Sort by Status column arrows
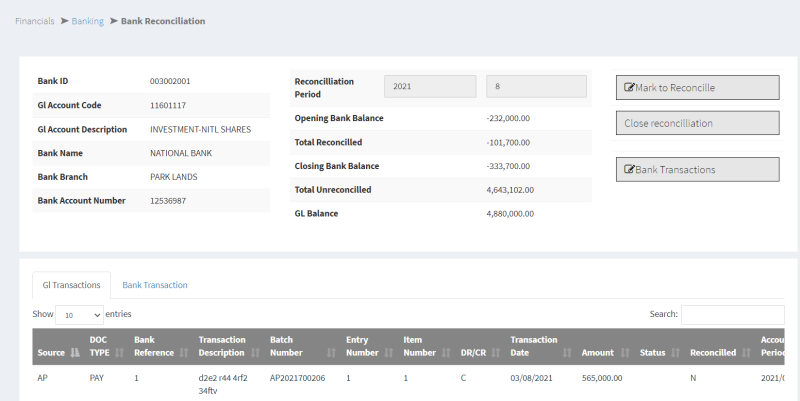 [675, 353]
